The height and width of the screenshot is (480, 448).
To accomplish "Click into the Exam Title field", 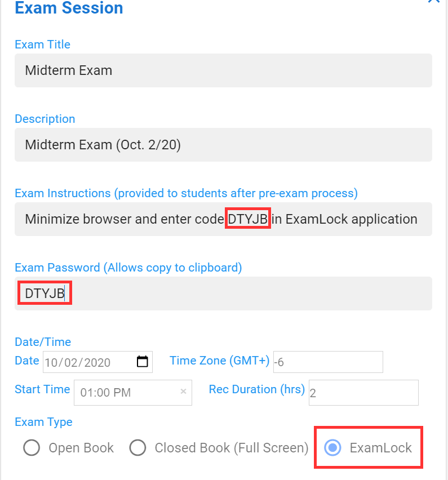I will pos(223,70).
